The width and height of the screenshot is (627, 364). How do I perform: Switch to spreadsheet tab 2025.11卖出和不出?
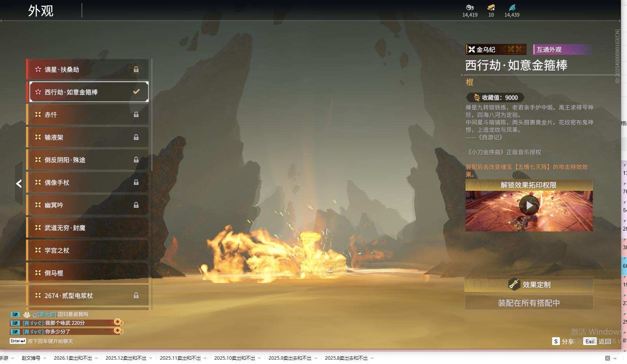tap(180, 358)
